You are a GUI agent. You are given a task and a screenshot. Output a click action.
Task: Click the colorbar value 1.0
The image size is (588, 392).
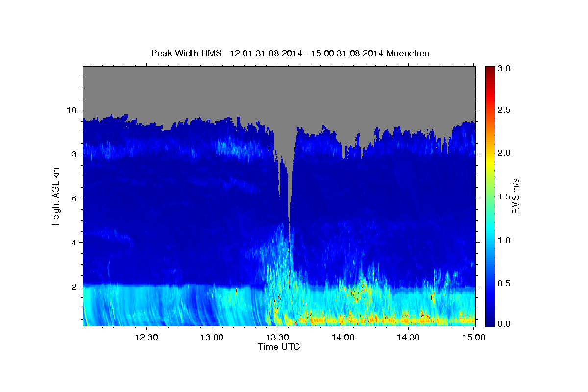point(505,240)
